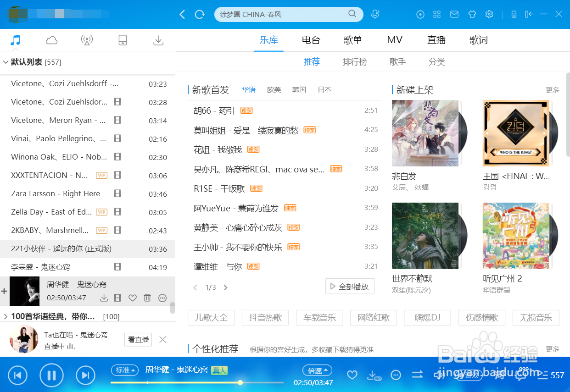Open the 车载音乐 tag button
This screenshot has height=392, width=570.
click(319, 317)
